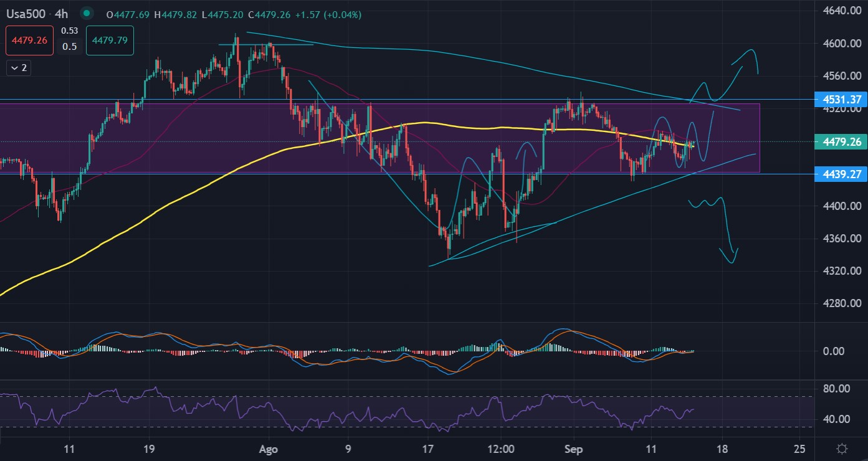Click the Sep label on time axis
Image resolution: width=868 pixels, height=461 pixels.
click(x=573, y=449)
